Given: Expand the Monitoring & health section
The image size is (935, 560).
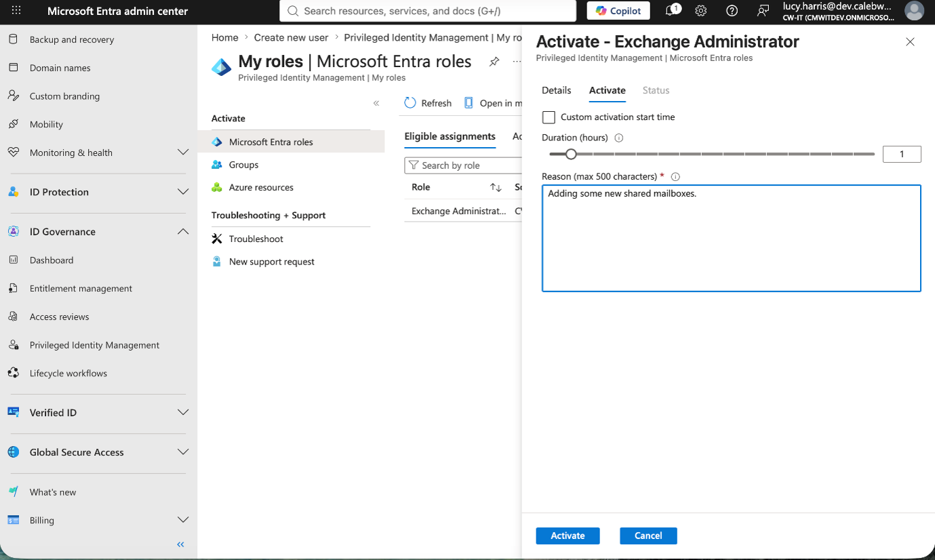Looking at the screenshot, I should 183,153.
